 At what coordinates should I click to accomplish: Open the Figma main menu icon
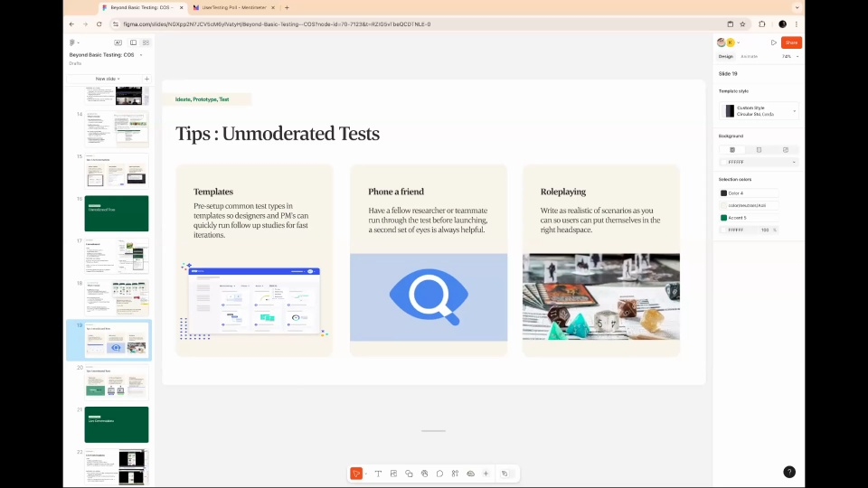point(72,42)
